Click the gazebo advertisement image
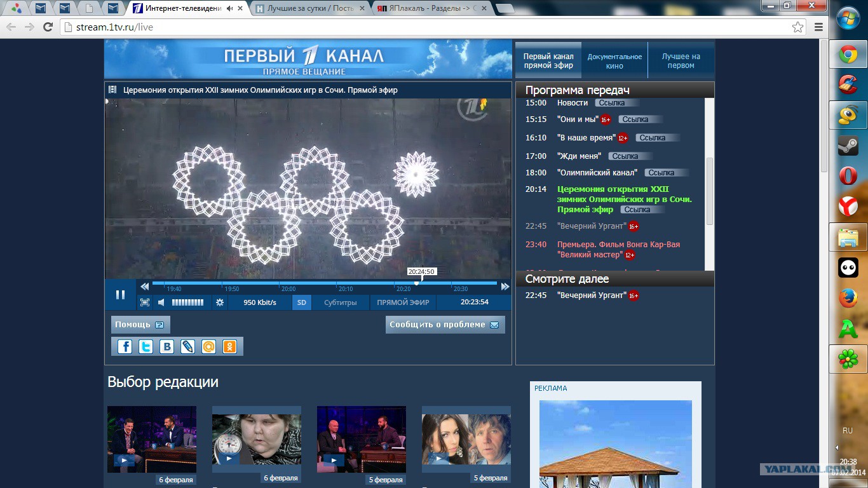The height and width of the screenshot is (488, 868). 616,444
